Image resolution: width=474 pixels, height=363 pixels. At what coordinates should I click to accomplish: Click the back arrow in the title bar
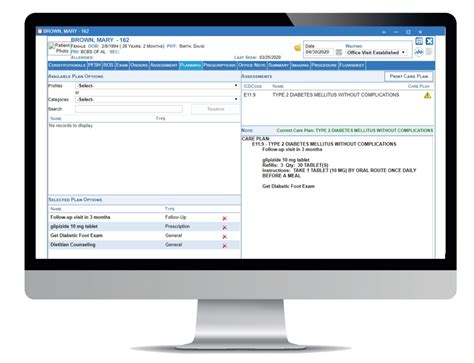(384, 32)
